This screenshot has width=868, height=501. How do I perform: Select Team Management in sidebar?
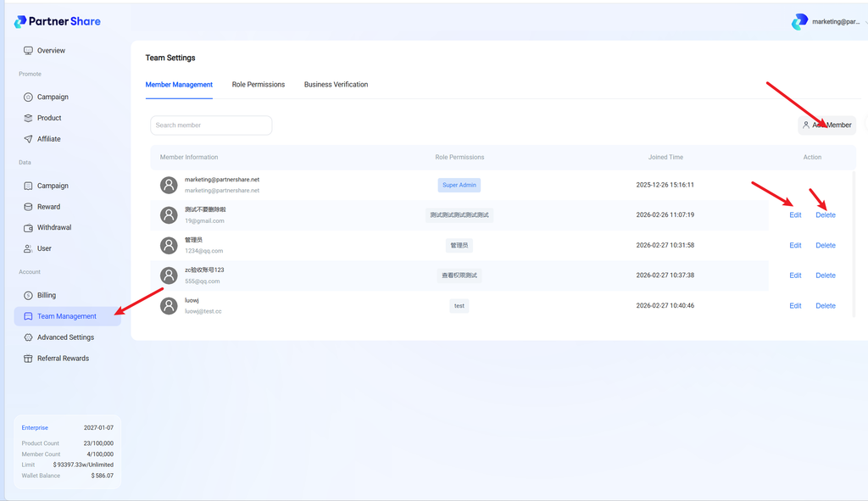click(x=67, y=316)
